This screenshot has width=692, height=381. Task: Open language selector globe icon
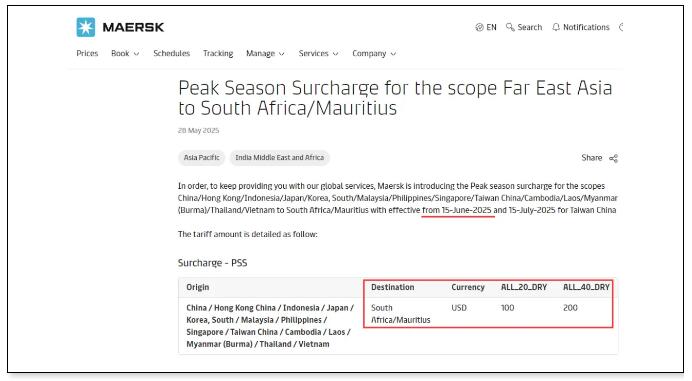pyautogui.click(x=479, y=27)
